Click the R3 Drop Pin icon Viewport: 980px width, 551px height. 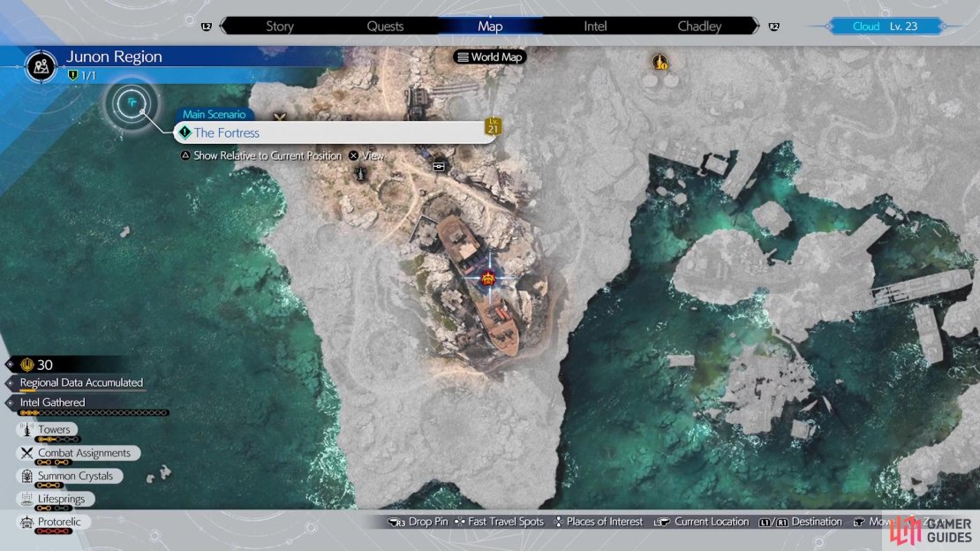(x=396, y=522)
